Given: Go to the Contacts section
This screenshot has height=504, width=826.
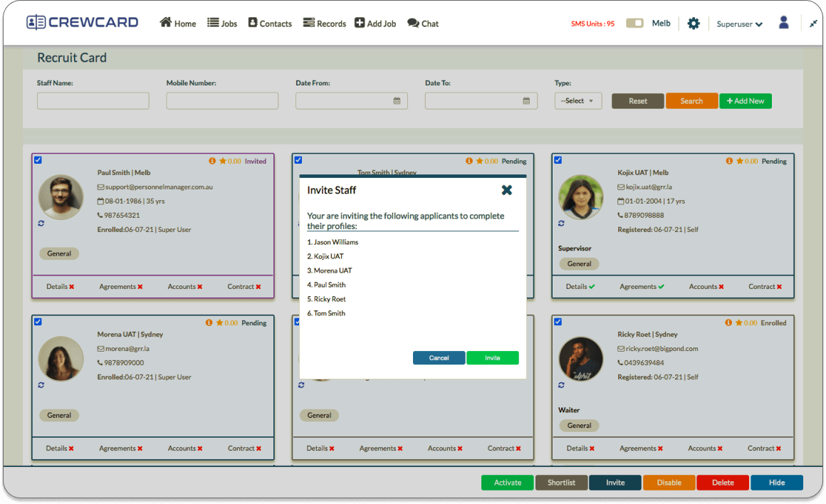Looking at the screenshot, I should [269, 23].
